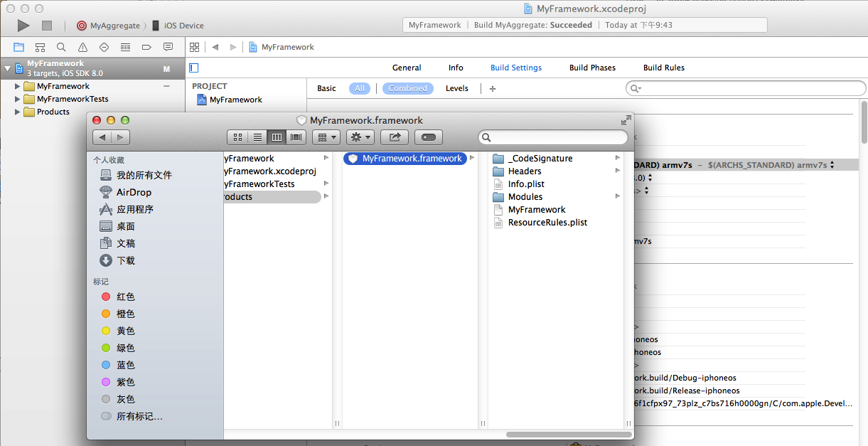Switch to the Build Rules tab
Image resolution: width=868 pixels, height=446 pixels.
[x=664, y=68]
